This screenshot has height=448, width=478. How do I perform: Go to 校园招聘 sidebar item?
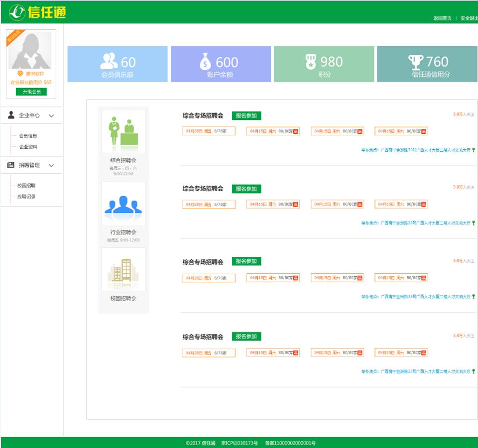point(26,186)
